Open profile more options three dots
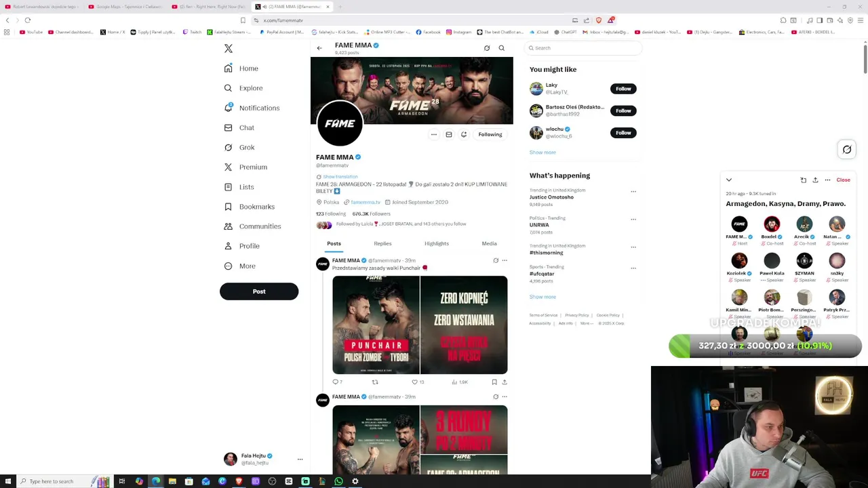 434,134
